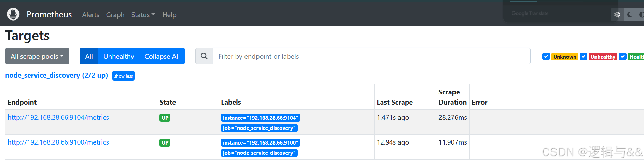This screenshot has height=163, width=644.
Task: Click the UP badge for port 9100
Action: (x=165, y=143)
